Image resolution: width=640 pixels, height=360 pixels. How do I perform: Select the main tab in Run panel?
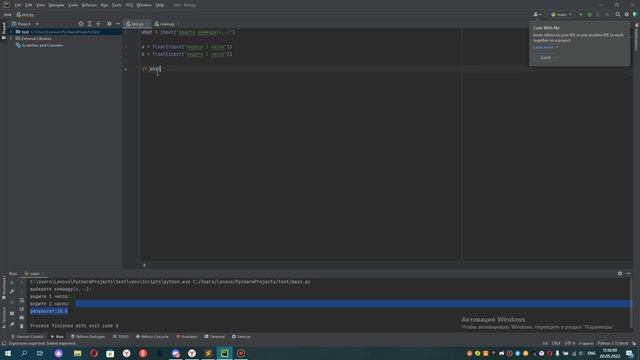click(34, 273)
